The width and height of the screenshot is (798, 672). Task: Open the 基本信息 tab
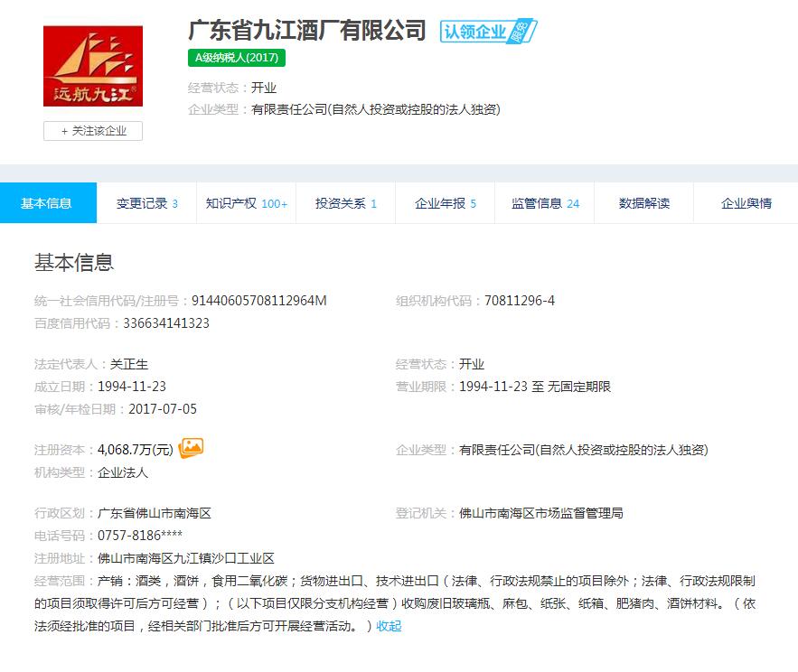click(48, 203)
